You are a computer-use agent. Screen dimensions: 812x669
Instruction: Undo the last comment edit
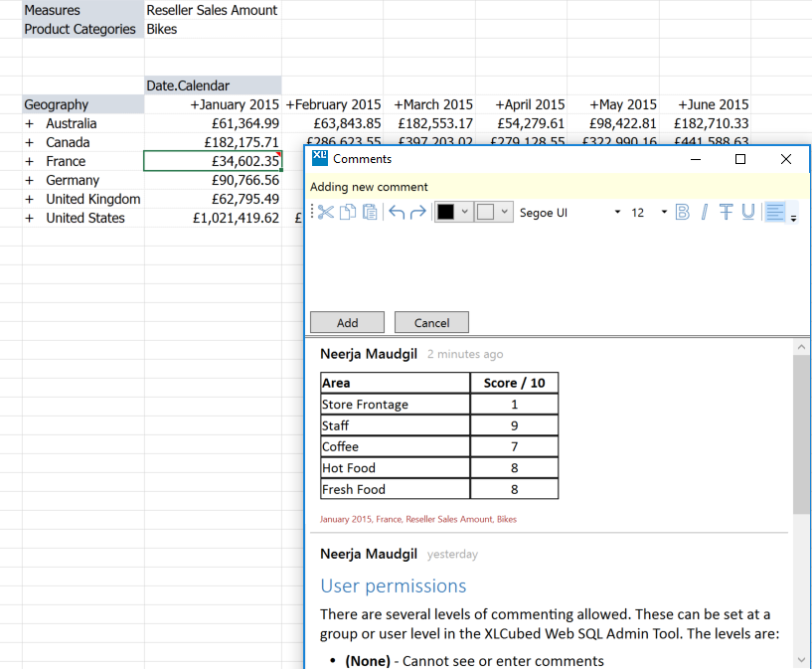[397, 212]
